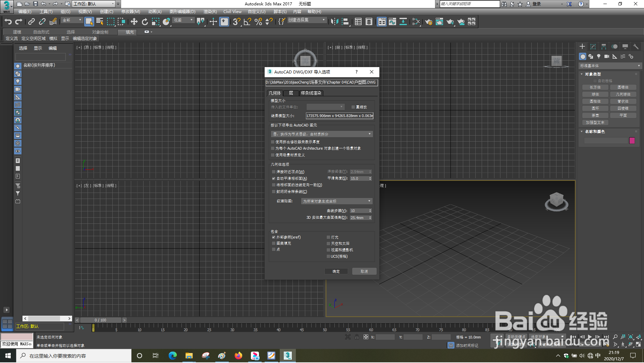
Task: Click the Redo arrow in main toolbar
Action: tap(19, 22)
